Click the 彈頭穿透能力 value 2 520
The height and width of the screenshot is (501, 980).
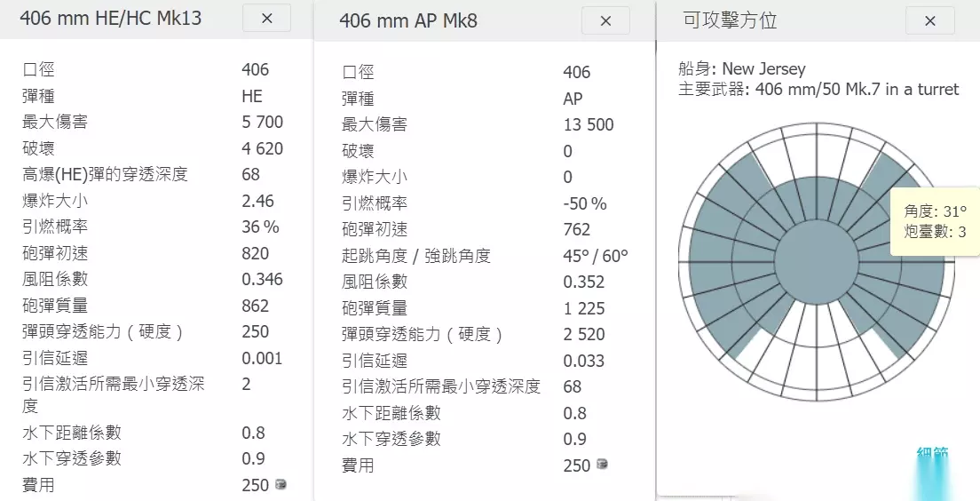584,334
